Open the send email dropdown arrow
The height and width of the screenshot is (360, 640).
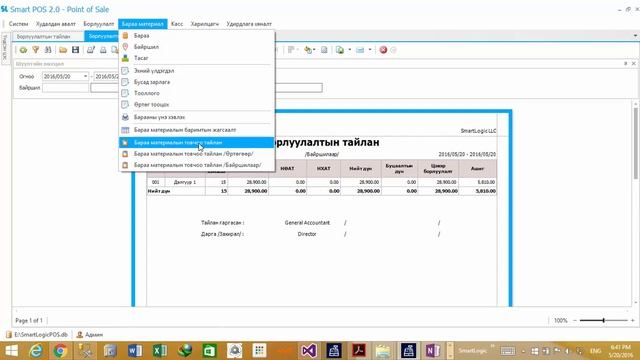coord(370,50)
